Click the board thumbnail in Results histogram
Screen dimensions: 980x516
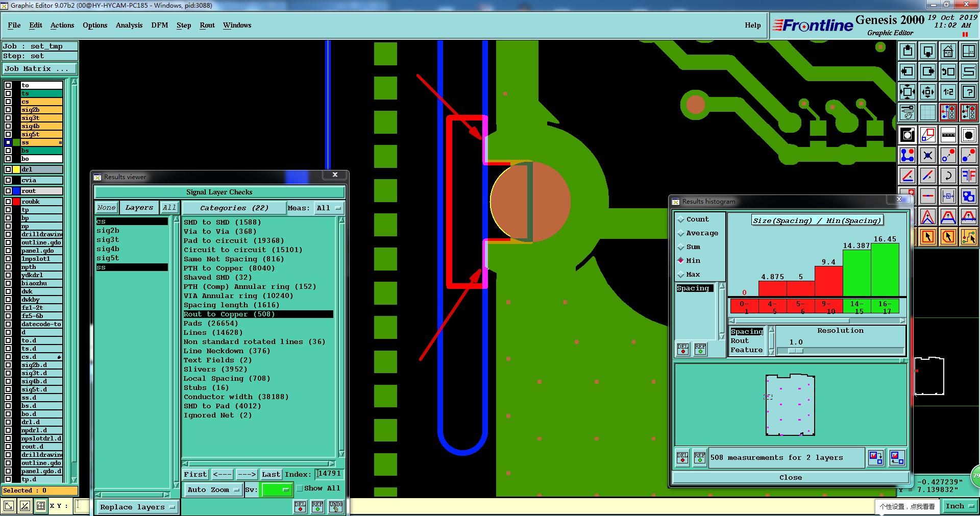tap(790, 405)
